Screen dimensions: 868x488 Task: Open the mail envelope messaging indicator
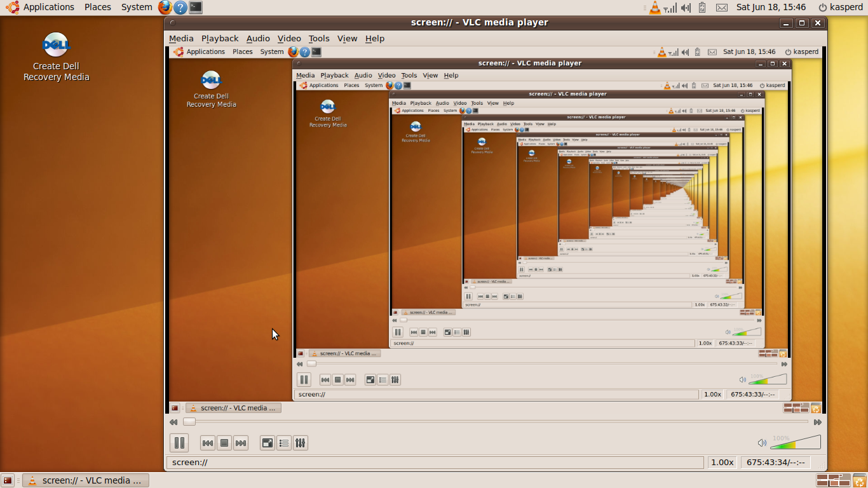[722, 8]
